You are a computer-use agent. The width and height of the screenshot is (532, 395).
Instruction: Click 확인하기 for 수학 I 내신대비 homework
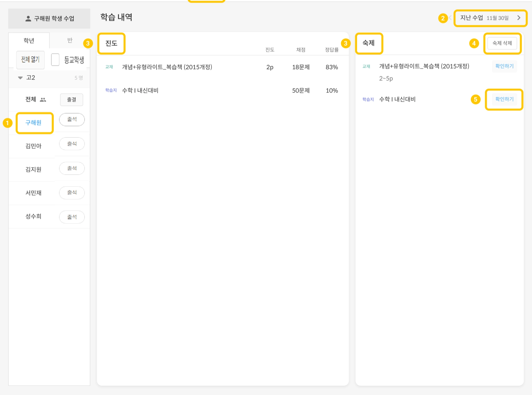click(x=504, y=99)
